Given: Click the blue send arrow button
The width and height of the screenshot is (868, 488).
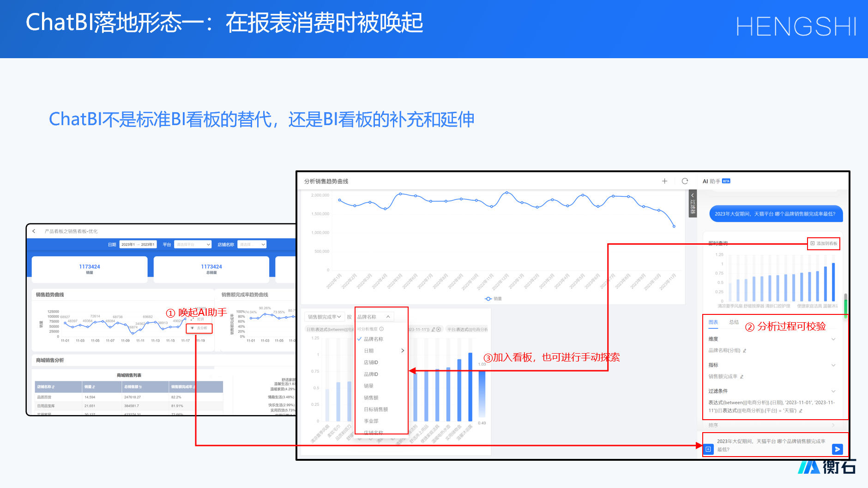Looking at the screenshot, I should (837, 449).
